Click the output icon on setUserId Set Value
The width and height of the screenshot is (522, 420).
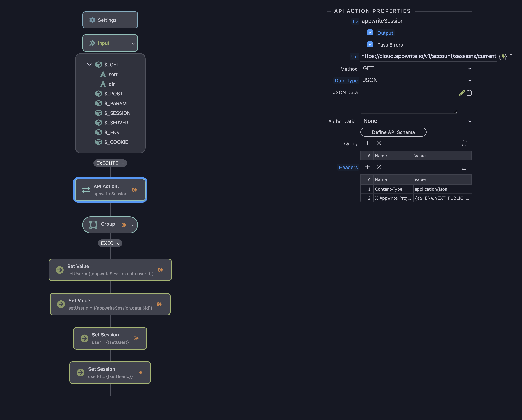click(x=160, y=304)
